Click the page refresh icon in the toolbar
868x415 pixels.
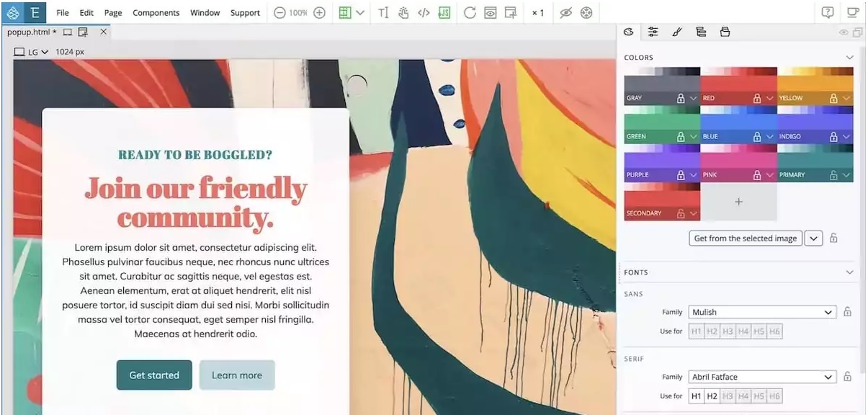pos(471,12)
